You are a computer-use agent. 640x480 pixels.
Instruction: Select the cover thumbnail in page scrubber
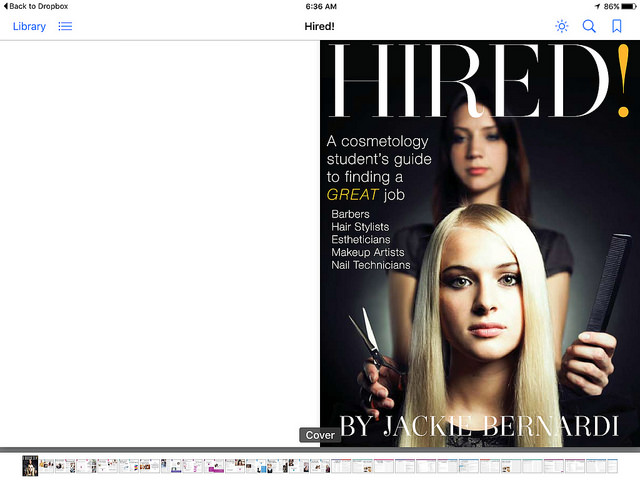click(x=30, y=466)
